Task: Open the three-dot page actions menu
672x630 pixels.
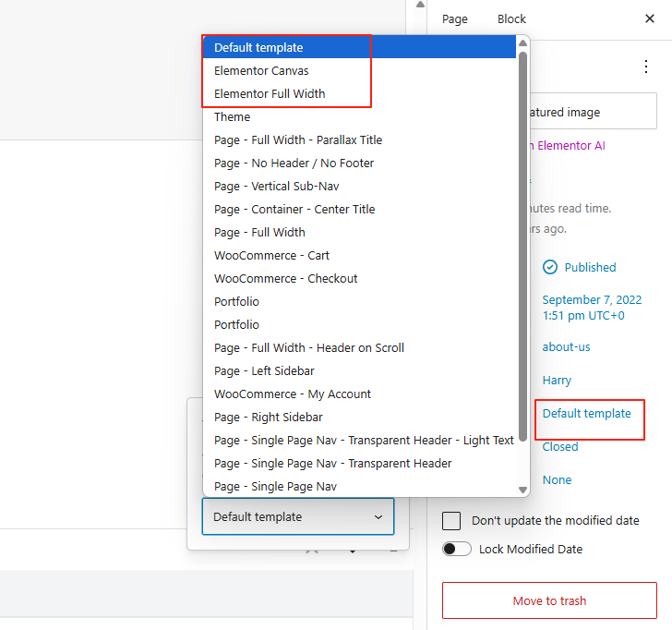Action: point(645,67)
